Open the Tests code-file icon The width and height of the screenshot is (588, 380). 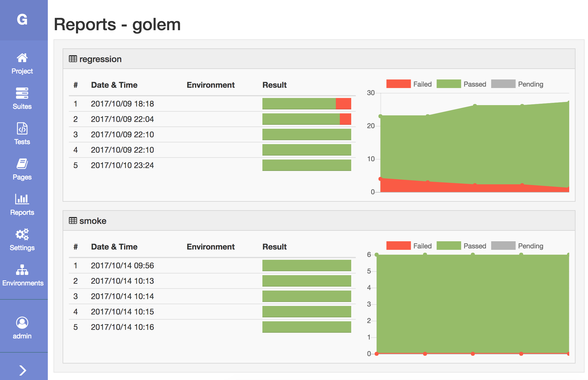22,128
